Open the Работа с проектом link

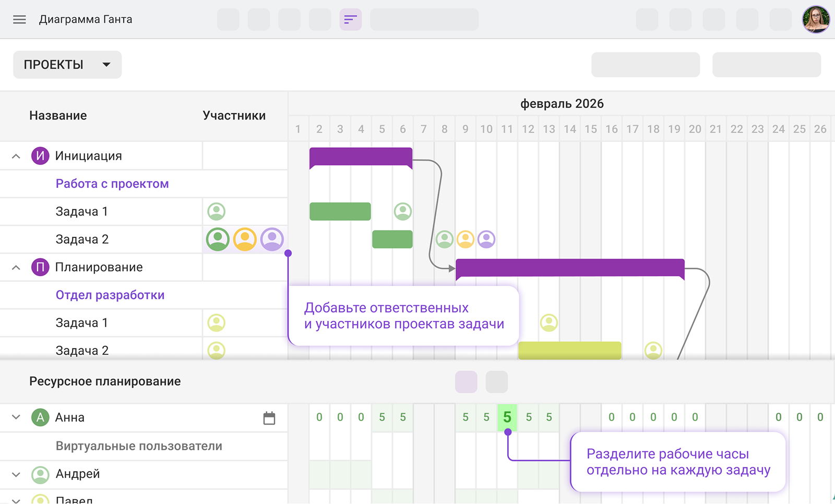(x=112, y=184)
